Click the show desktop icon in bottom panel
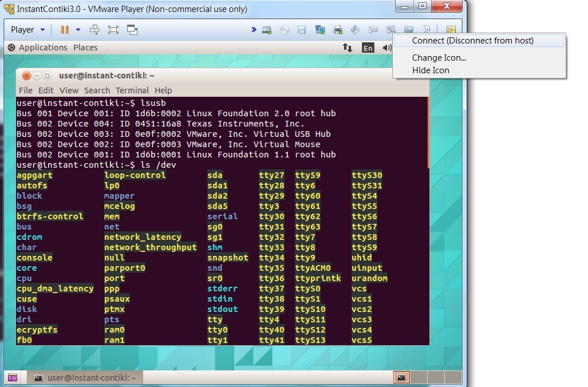This screenshot has height=387, width=588. coord(13,378)
